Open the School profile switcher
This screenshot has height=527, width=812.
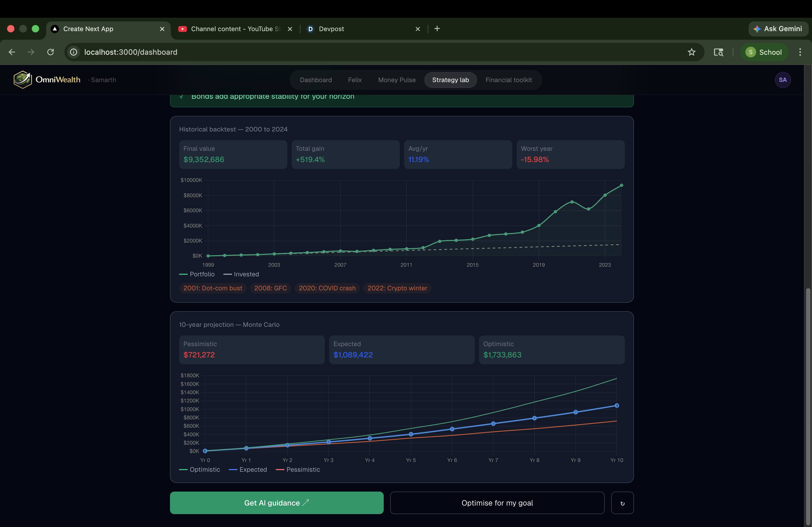pyautogui.click(x=764, y=52)
